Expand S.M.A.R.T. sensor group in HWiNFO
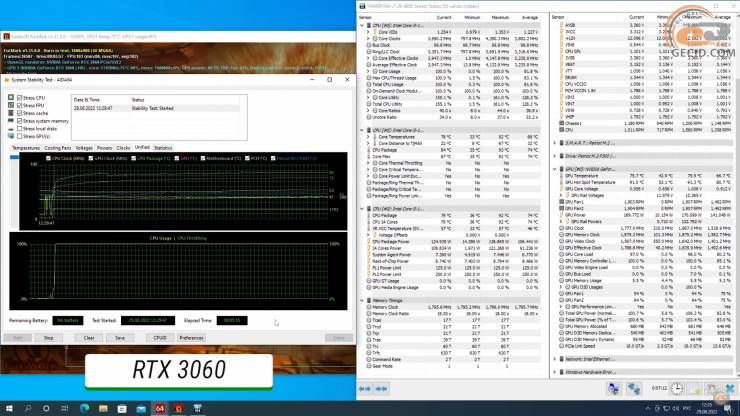Viewport: 740px width, 416px height. click(x=555, y=143)
